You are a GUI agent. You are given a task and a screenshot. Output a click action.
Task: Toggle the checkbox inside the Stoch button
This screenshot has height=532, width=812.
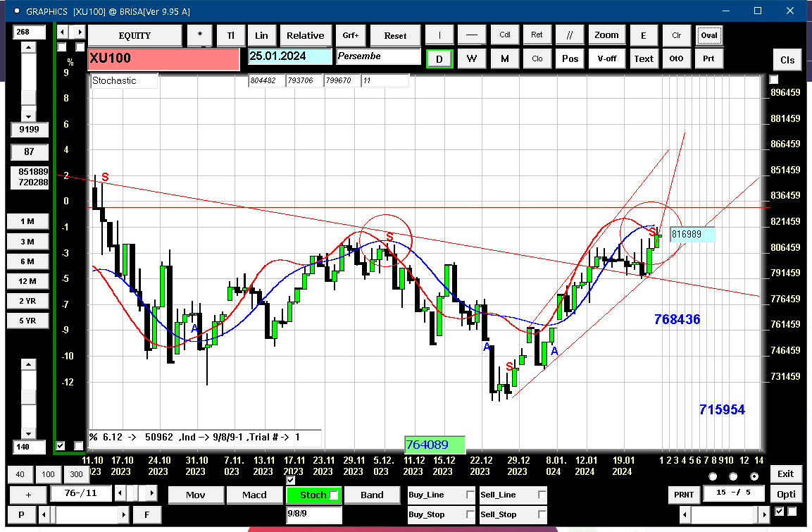point(334,495)
